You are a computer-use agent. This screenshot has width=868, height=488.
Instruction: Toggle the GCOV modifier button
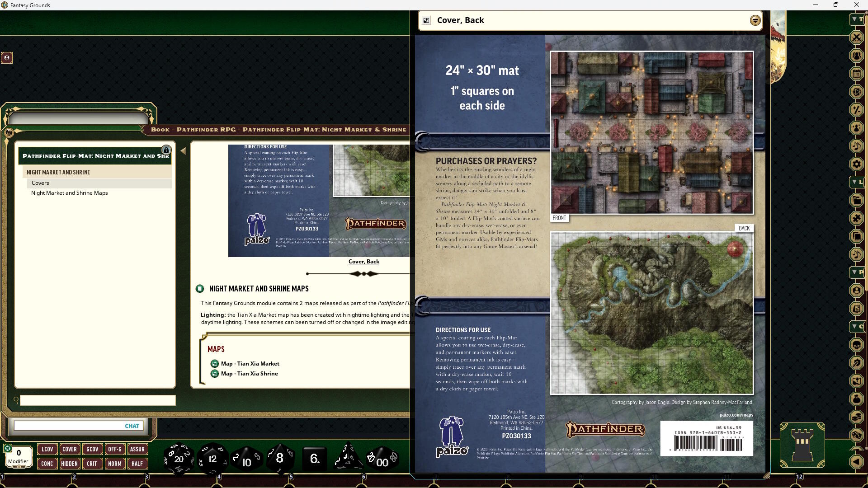tap(92, 449)
